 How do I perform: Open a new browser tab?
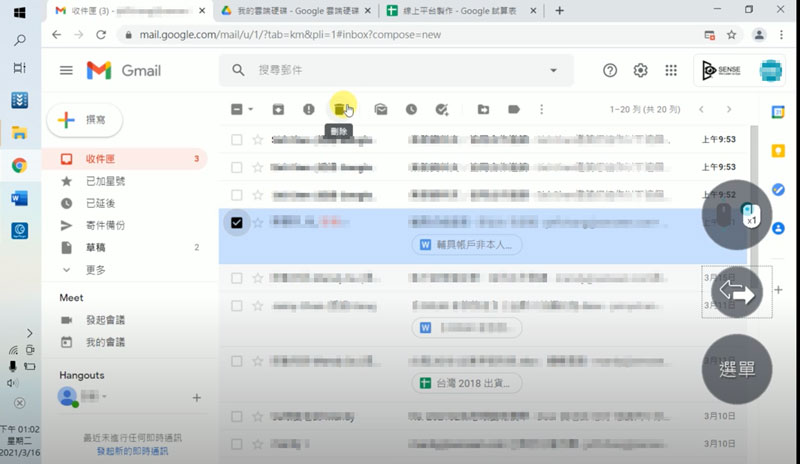tap(559, 11)
